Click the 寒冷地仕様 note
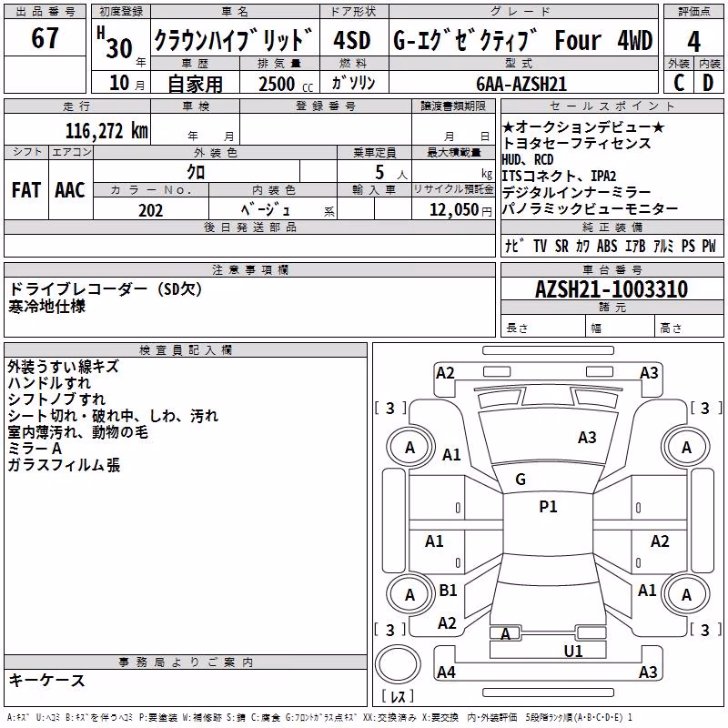The height and width of the screenshot is (728, 728). [47, 307]
